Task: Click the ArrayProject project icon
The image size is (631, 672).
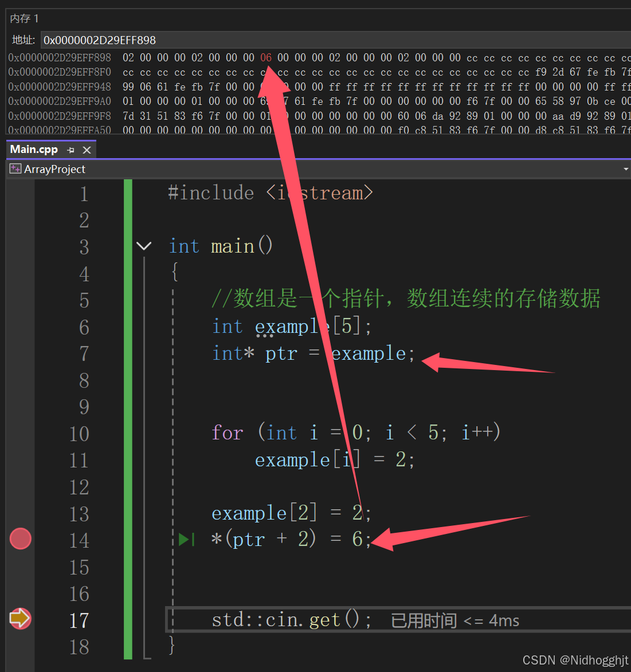Action: point(15,169)
